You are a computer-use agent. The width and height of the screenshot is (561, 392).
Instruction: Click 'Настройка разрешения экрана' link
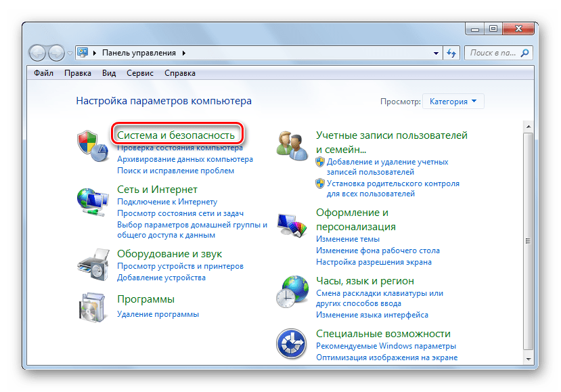click(x=374, y=262)
